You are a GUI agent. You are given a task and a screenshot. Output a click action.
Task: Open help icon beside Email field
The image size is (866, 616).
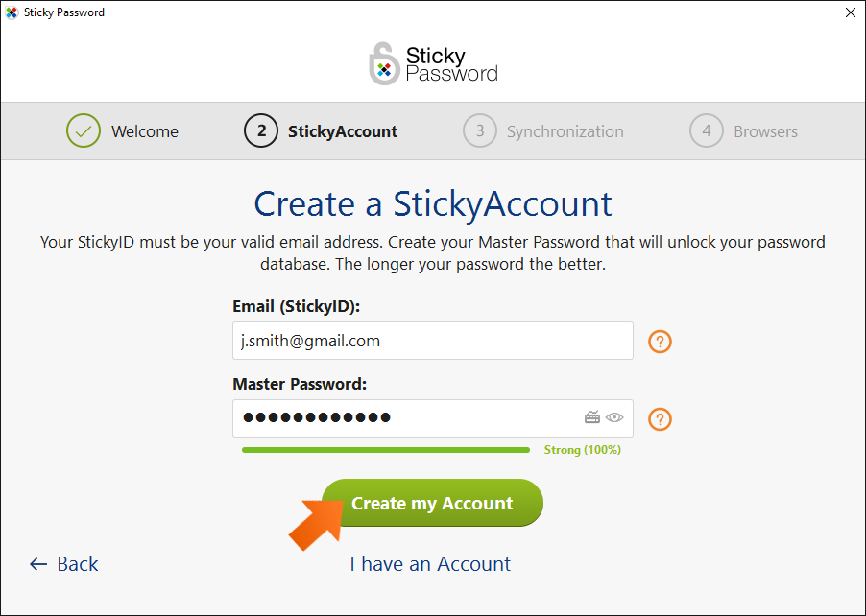coord(660,342)
